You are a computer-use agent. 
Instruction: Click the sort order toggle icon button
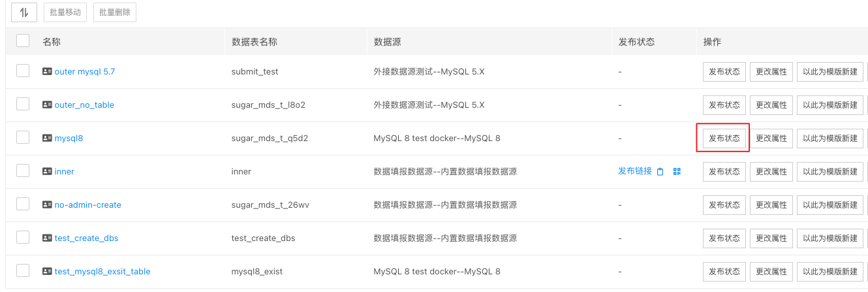(24, 12)
